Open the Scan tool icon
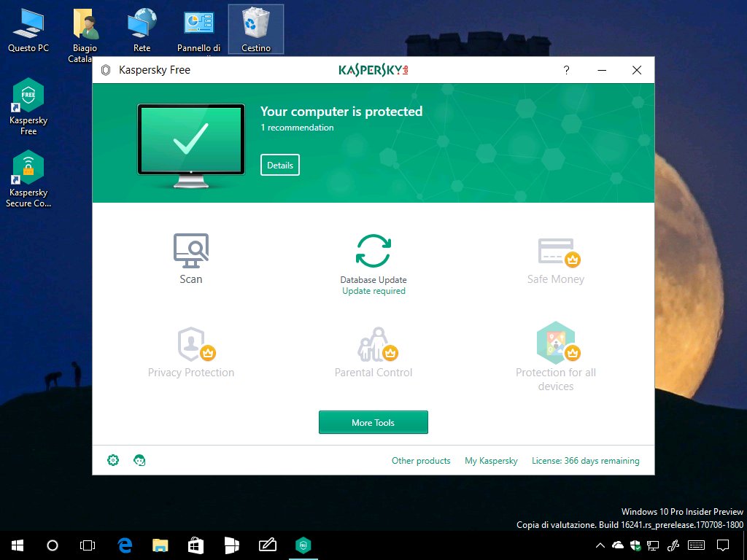 coord(190,251)
